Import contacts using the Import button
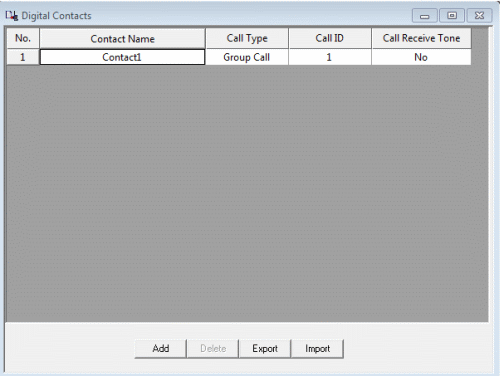 317,349
